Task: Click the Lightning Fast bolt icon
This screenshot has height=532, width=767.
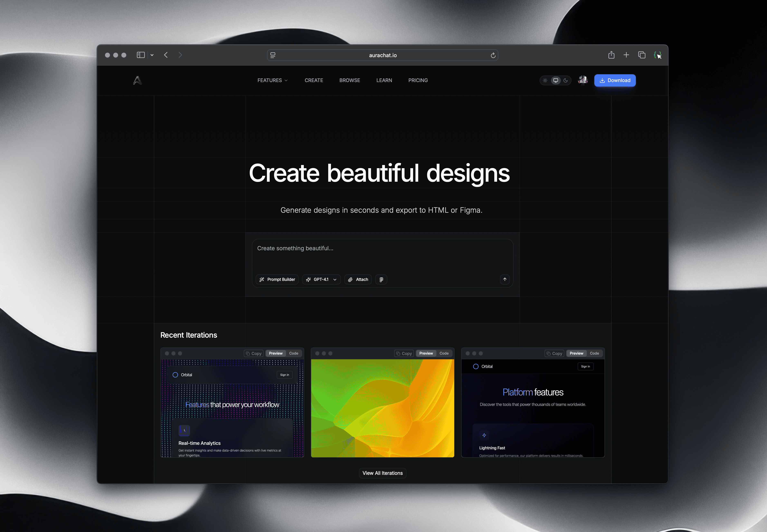Action: coord(484,435)
